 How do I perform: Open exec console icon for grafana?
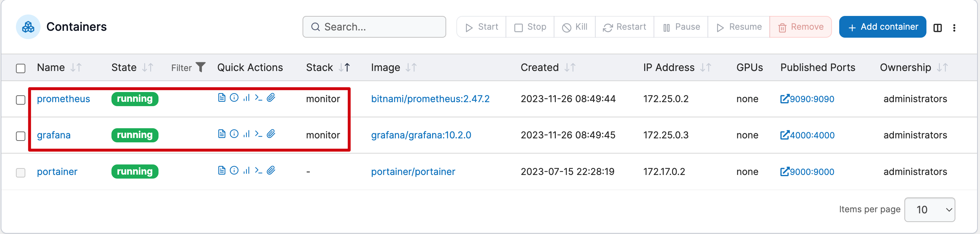point(259,134)
